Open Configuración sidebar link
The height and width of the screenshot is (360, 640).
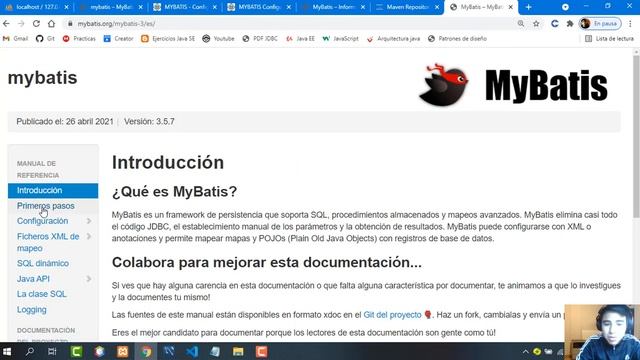tap(42, 221)
